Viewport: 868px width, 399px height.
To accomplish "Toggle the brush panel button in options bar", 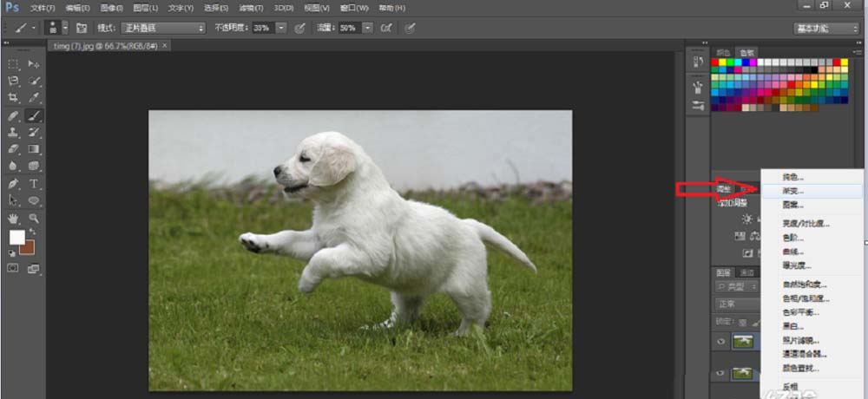I will click(82, 28).
